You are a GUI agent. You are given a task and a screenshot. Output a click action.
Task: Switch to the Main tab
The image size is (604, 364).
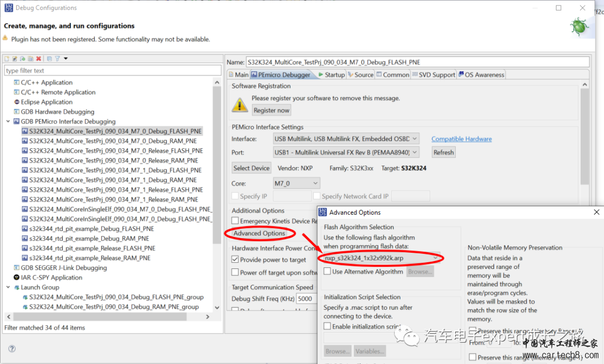pos(238,75)
